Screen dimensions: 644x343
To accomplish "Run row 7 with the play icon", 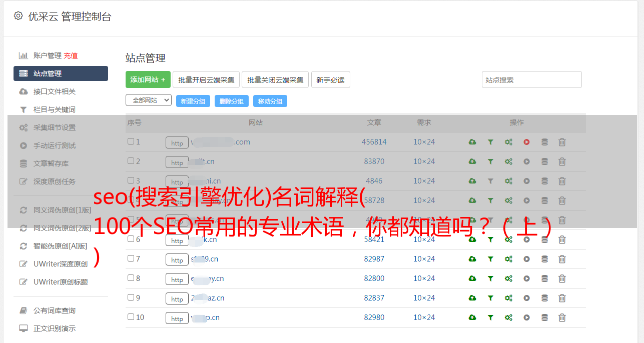I will pos(526,259).
